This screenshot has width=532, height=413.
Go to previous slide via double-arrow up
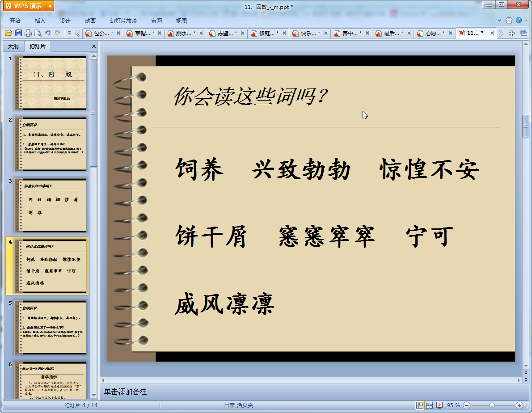pos(526,373)
